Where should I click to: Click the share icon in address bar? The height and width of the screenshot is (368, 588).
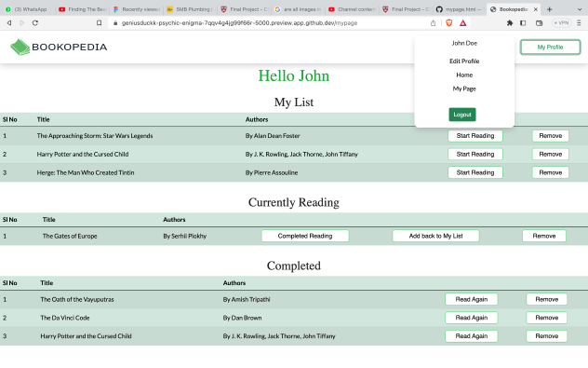(x=434, y=23)
